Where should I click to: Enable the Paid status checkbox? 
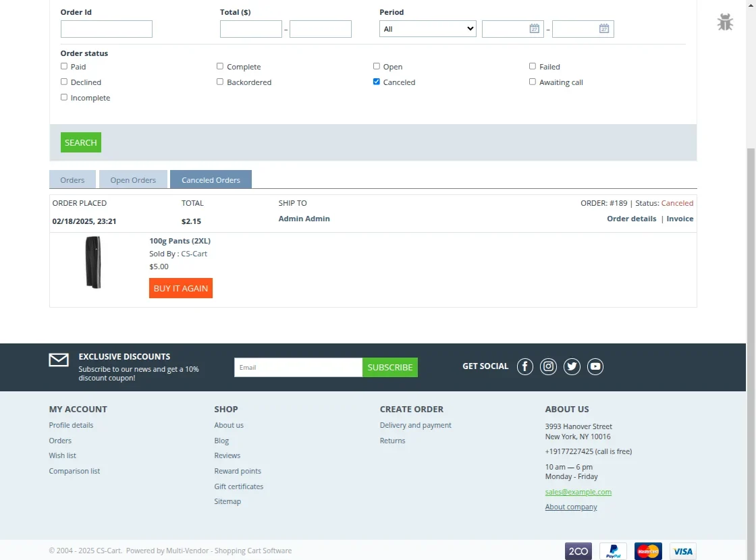coord(63,66)
